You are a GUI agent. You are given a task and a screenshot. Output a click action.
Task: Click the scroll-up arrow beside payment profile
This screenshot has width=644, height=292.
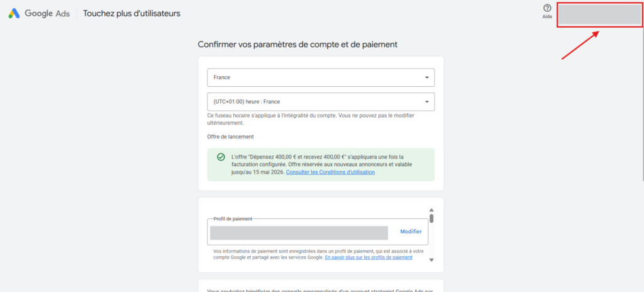click(x=431, y=210)
